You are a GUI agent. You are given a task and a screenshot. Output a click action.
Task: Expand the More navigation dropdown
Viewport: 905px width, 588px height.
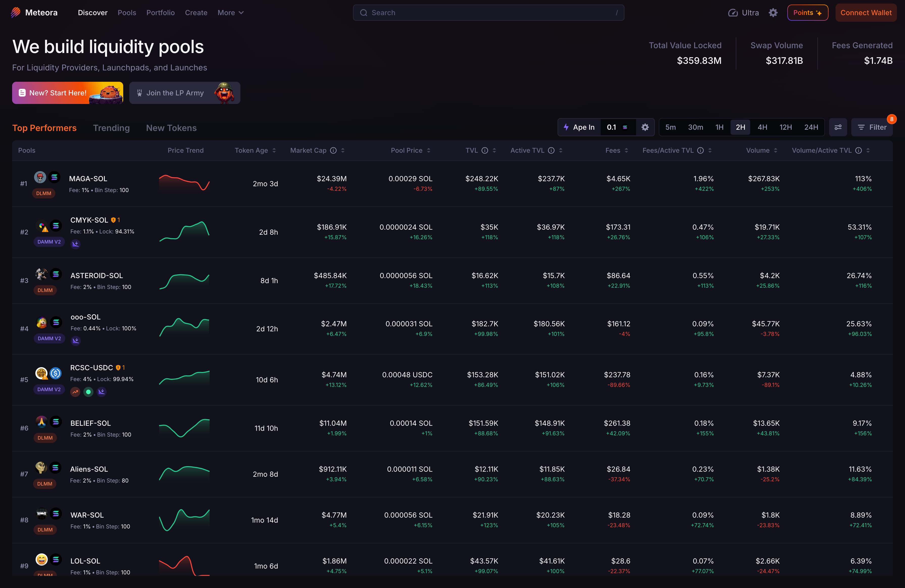(231, 13)
